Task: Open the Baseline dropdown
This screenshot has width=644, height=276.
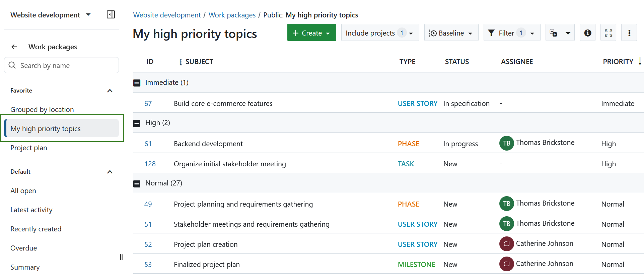Action: 451,33
